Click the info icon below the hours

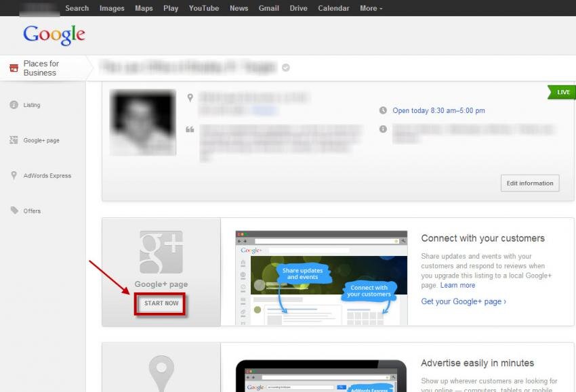pos(383,129)
